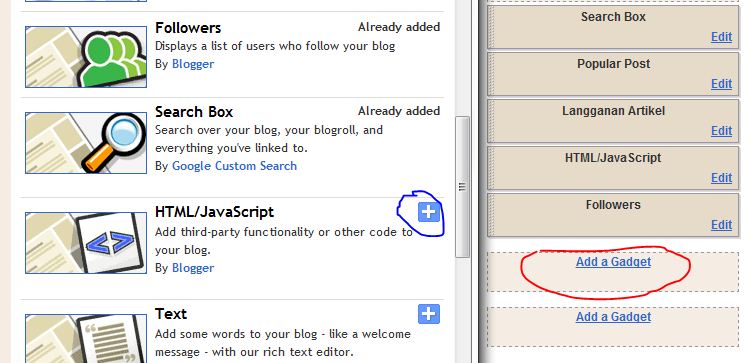The image size is (751, 363).
Task: Edit the Popular Post widget
Action: (x=721, y=84)
